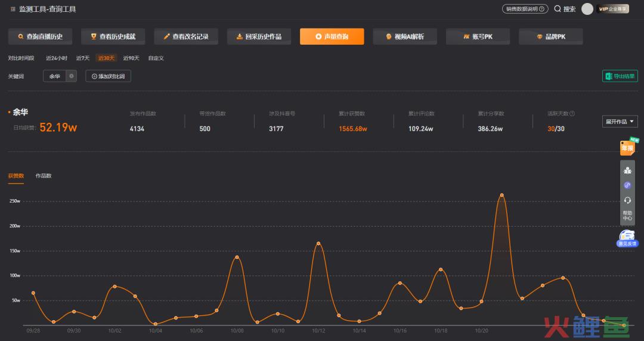
Task: Click the data point peak at 10/18
Action: click(x=441, y=269)
